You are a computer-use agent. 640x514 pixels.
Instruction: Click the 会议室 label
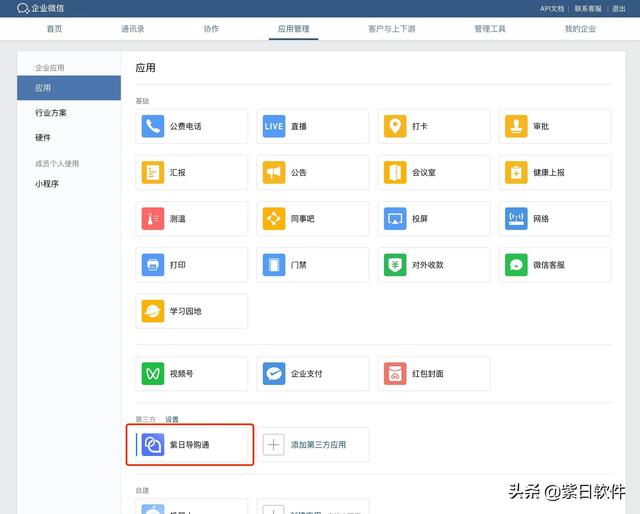click(424, 172)
